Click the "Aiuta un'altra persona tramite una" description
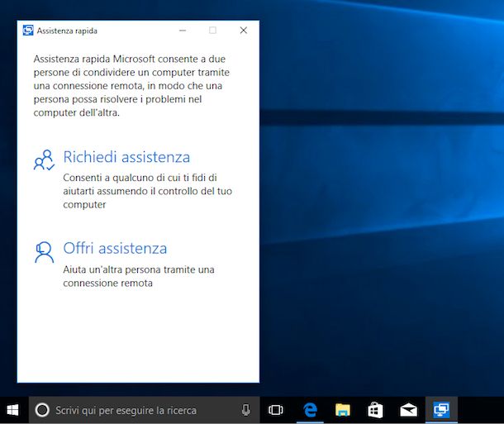This screenshot has height=424, width=504. [x=139, y=276]
